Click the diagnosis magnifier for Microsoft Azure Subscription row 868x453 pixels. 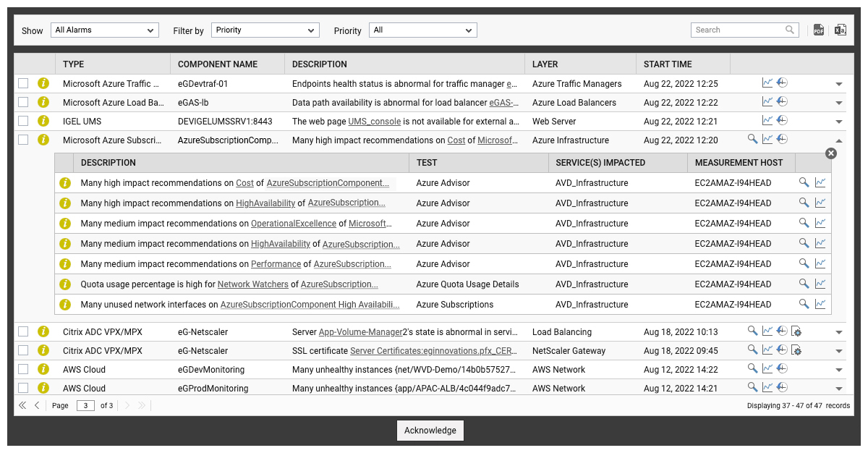[753, 139]
